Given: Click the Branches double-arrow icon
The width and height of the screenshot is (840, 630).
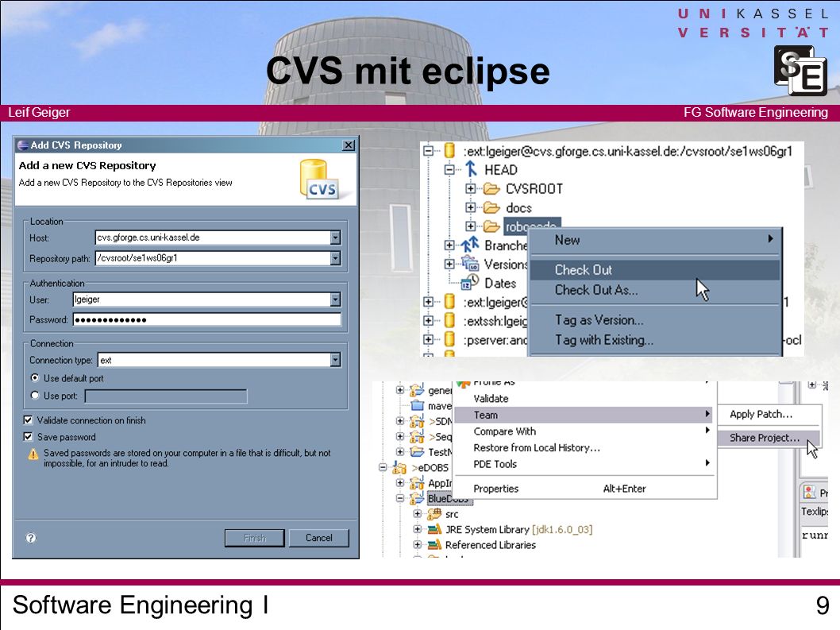Looking at the screenshot, I should click(x=470, y=245).
